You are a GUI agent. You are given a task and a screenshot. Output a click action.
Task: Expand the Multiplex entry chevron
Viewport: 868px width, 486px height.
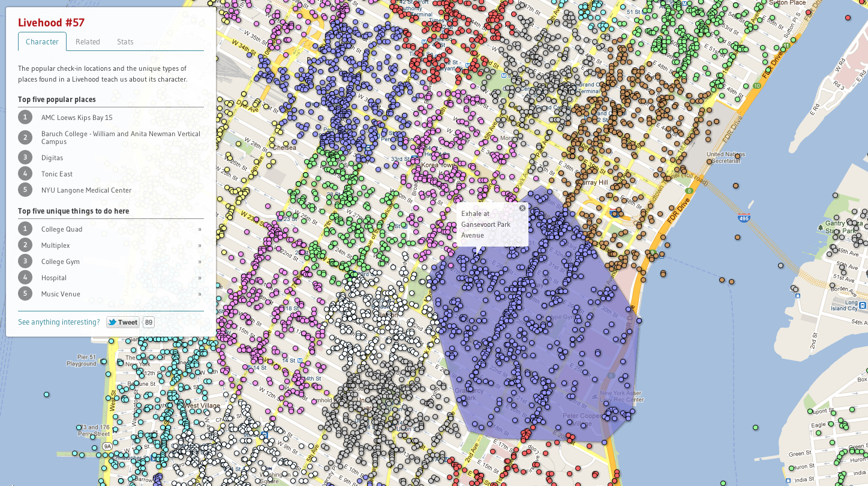[x=200, y=245]
